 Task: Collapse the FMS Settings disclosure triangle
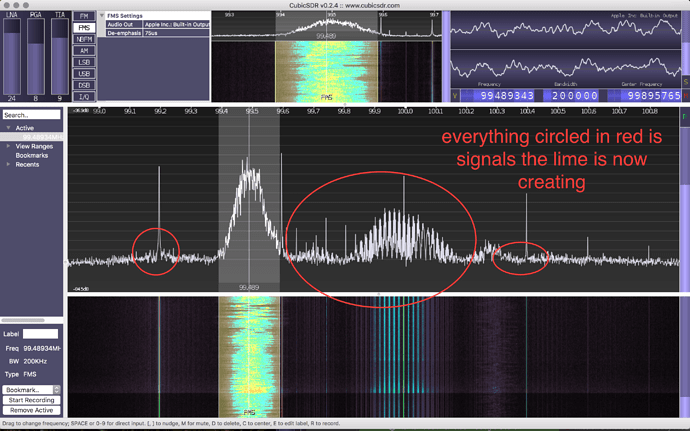(102, 15)
